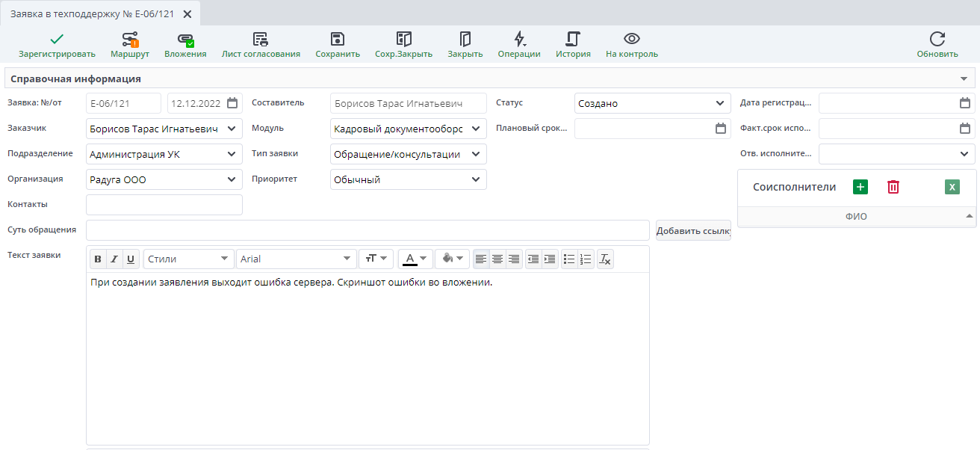Click the Сохранить save icon

pos(338,40)
